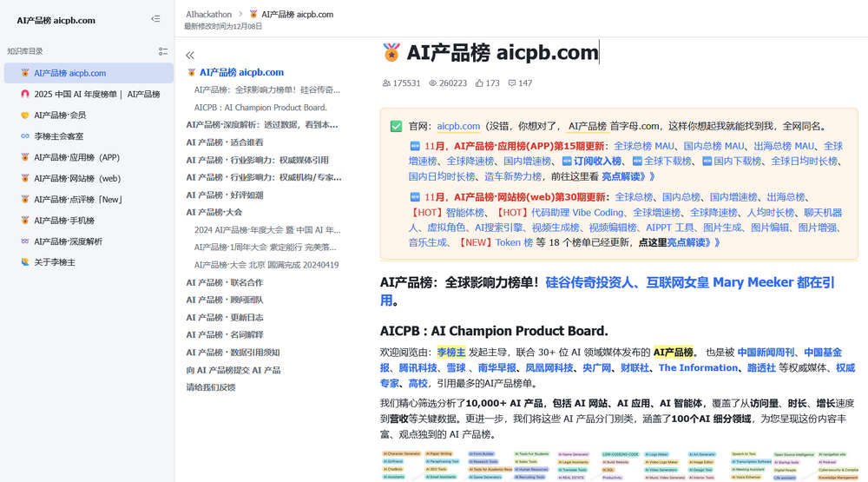
Task: Click icon beside 关于李榜主
Action: [x=25, y=262]
